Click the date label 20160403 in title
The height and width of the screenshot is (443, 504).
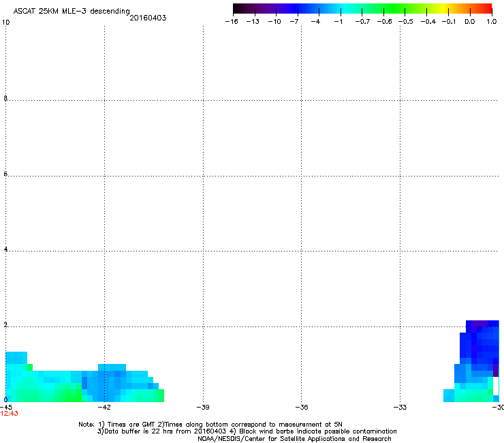(148, 18)
